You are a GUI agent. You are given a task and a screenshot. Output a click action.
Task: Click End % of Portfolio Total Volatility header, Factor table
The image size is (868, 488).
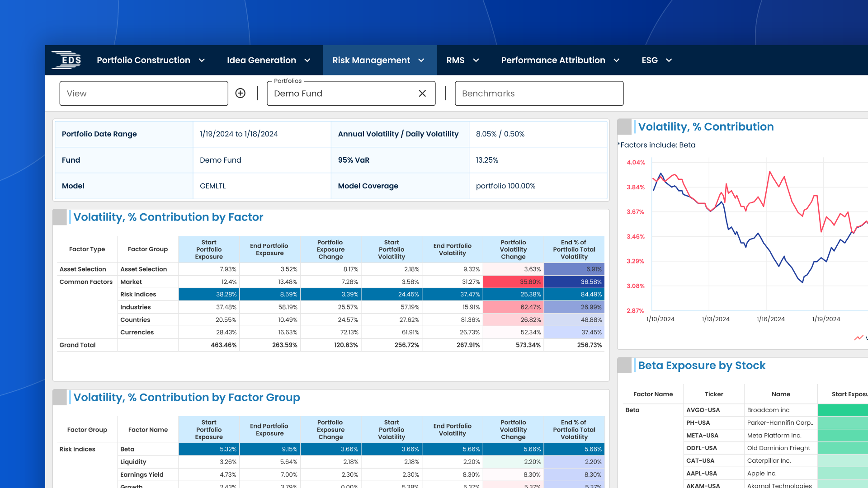coord(574,249)
